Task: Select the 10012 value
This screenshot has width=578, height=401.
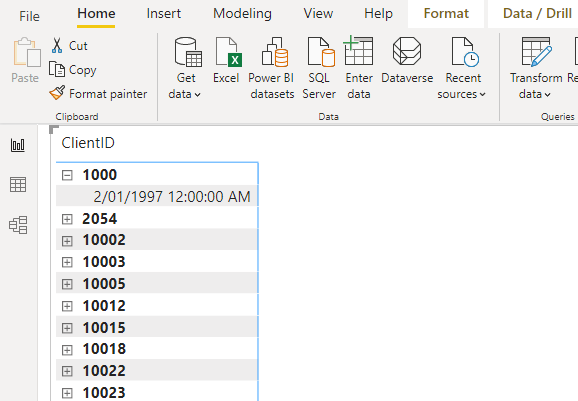Action: coord(104,306)
